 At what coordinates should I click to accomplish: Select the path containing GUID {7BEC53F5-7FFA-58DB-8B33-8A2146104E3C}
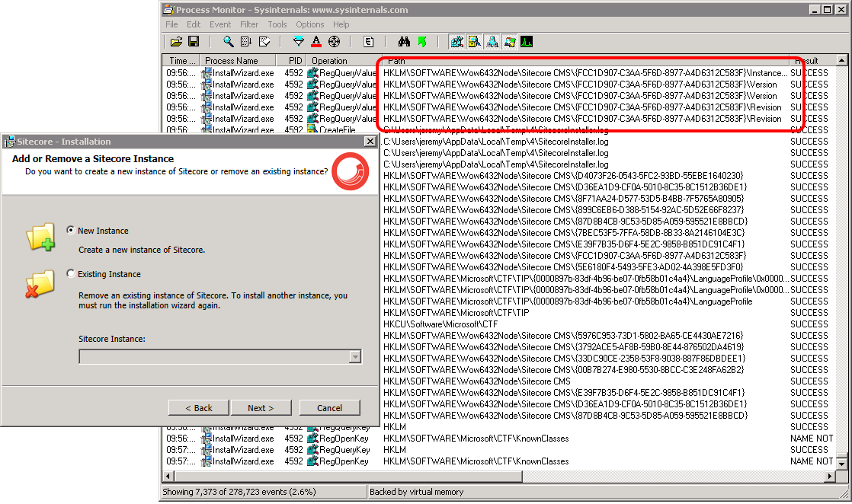coord(564,233)
